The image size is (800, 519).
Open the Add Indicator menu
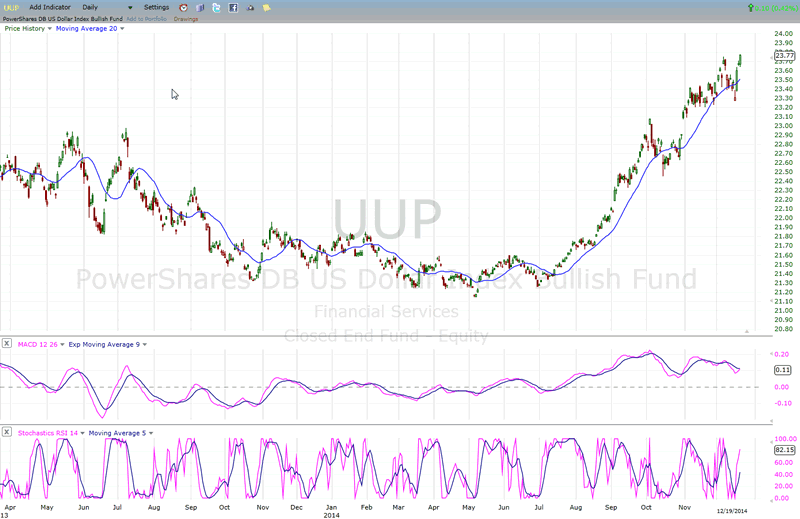pos(50,7)
